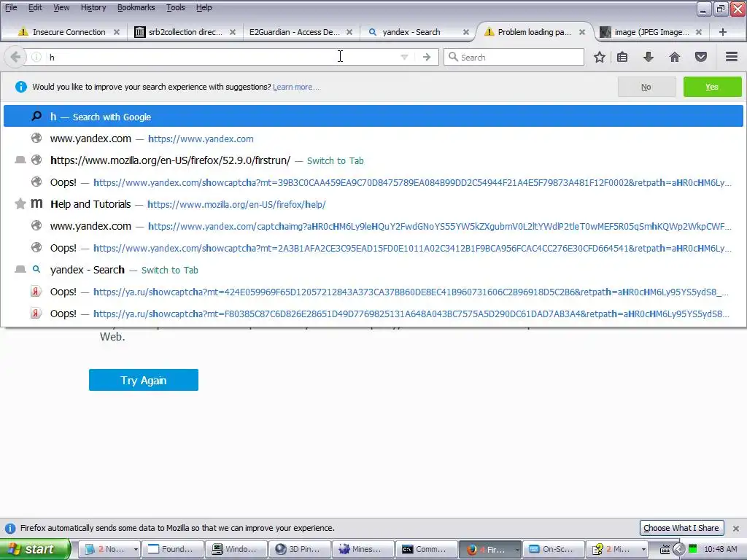
Task: Close the yandex - Search tab
Action: (x=466, y=32)
